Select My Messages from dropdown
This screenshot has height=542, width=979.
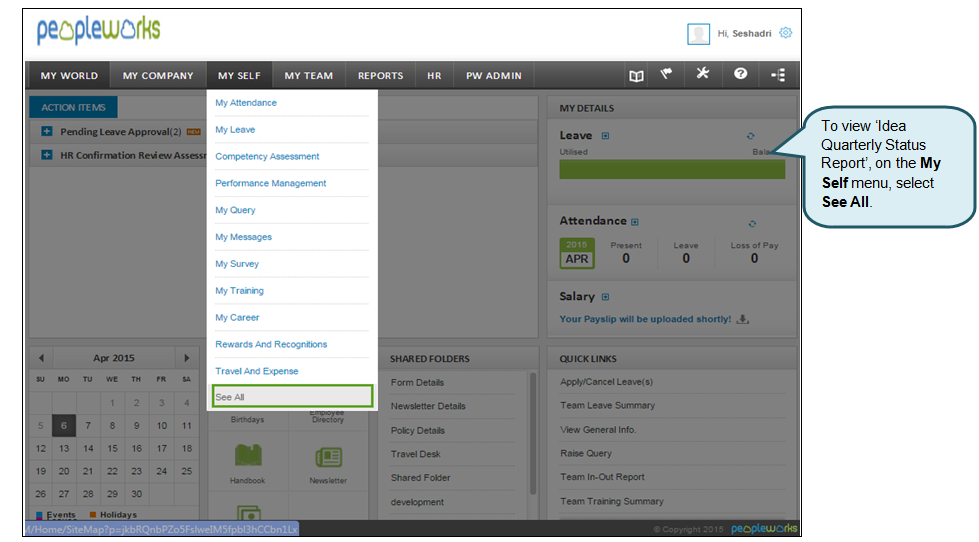244,237
